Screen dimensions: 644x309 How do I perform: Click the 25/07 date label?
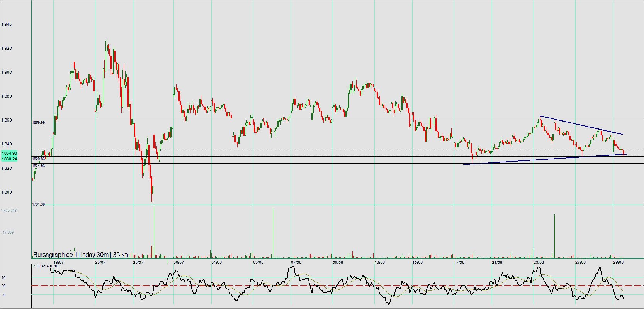pyautogui.click(x=138, y=262)
